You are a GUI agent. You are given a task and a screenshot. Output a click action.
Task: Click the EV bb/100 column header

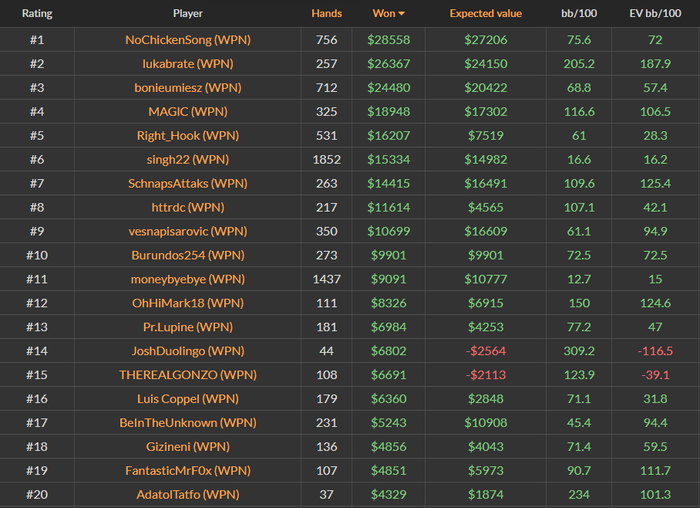point(655,14)
